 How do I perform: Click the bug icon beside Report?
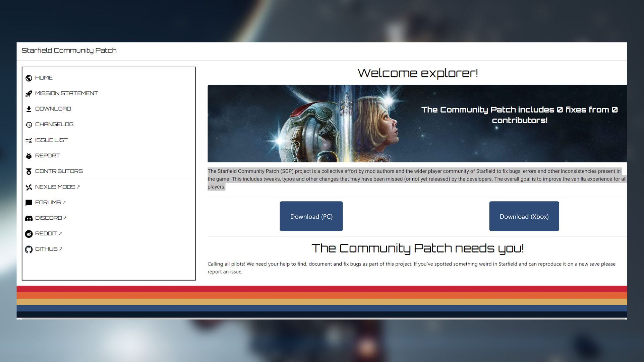[x=29, y=156]
